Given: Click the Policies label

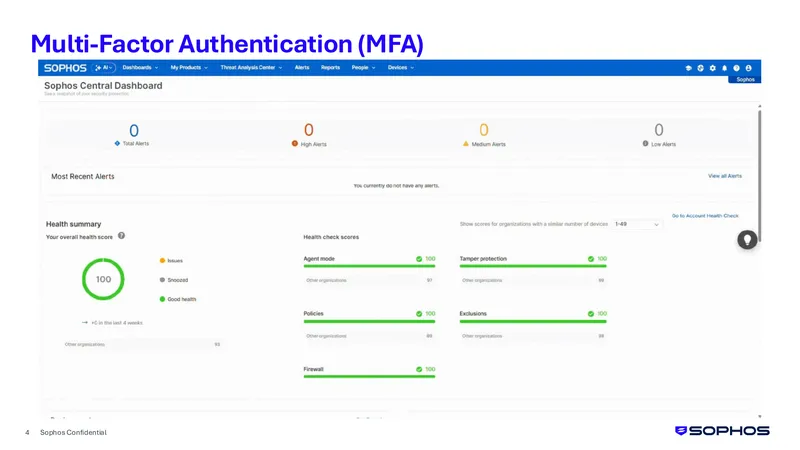Looking at the screenshot, I should tap(313, 314).
